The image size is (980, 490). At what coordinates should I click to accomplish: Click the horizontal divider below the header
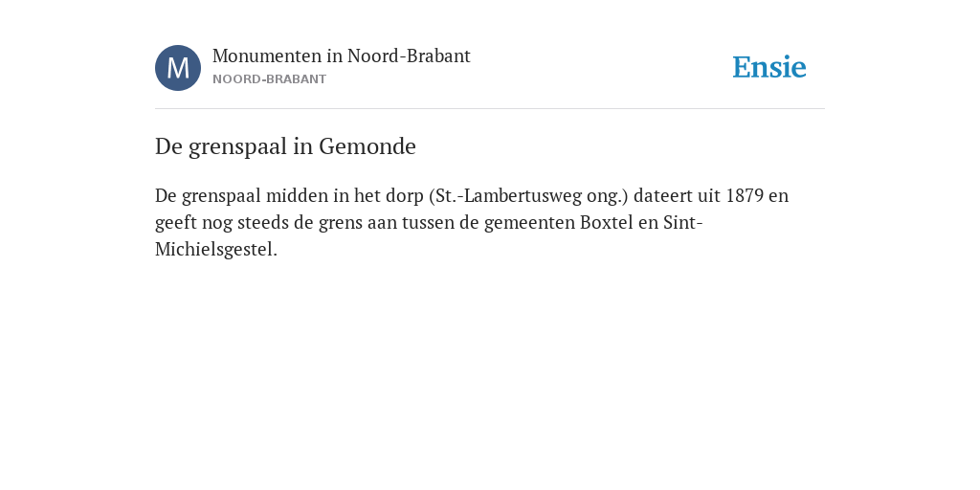click(x=490, y=109)
